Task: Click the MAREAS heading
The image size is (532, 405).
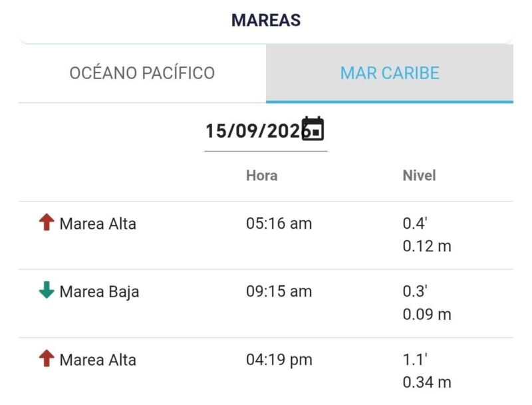Action: coord(265,20)
